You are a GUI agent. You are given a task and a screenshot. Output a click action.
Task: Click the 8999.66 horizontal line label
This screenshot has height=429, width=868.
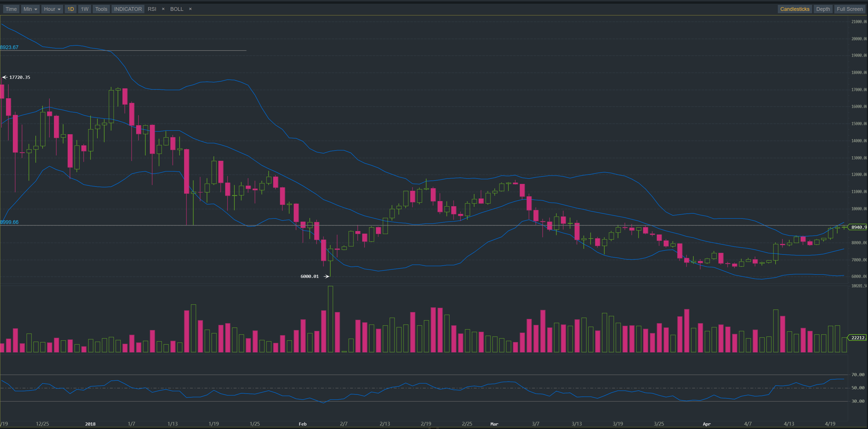pos(9,222)
